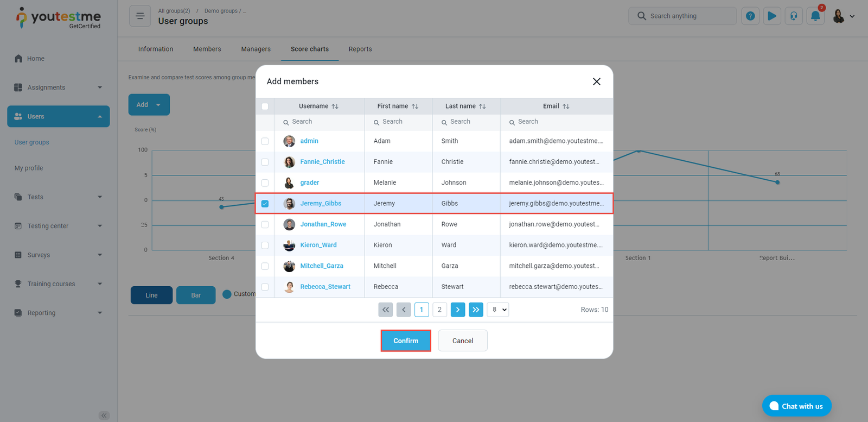Uncheck the Jeremy_Gibbs row checkbox
This screenshot has width=868, height=422.
[x=265, y=204]
